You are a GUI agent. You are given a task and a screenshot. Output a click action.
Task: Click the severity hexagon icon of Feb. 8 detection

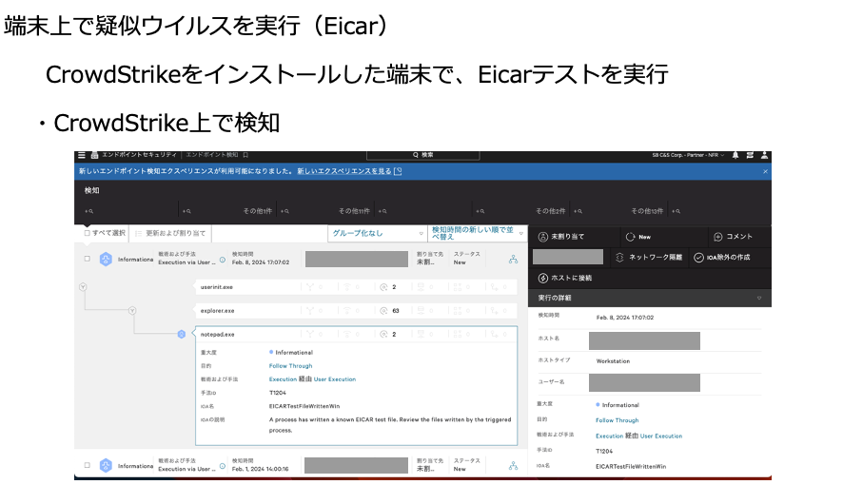(106, 259)
